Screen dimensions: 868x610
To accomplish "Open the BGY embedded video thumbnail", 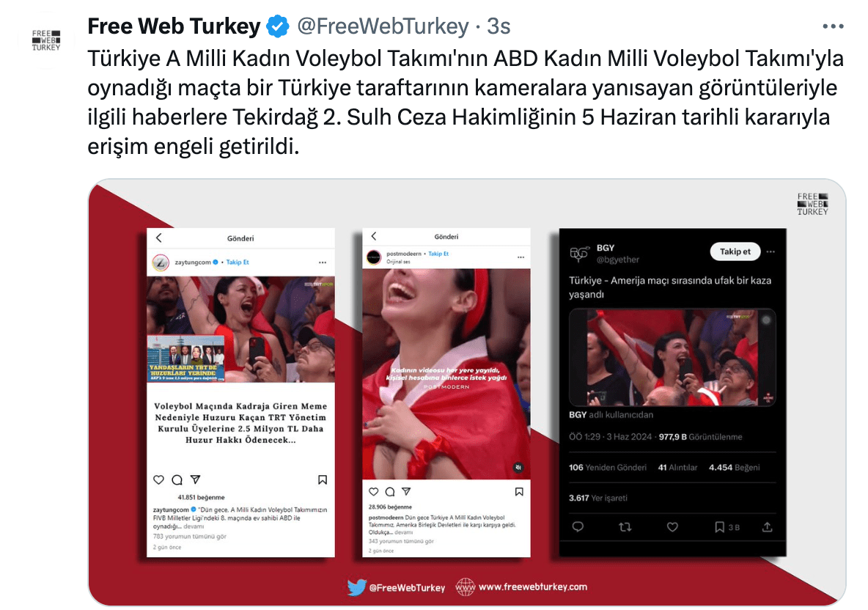I will (672, 358).
